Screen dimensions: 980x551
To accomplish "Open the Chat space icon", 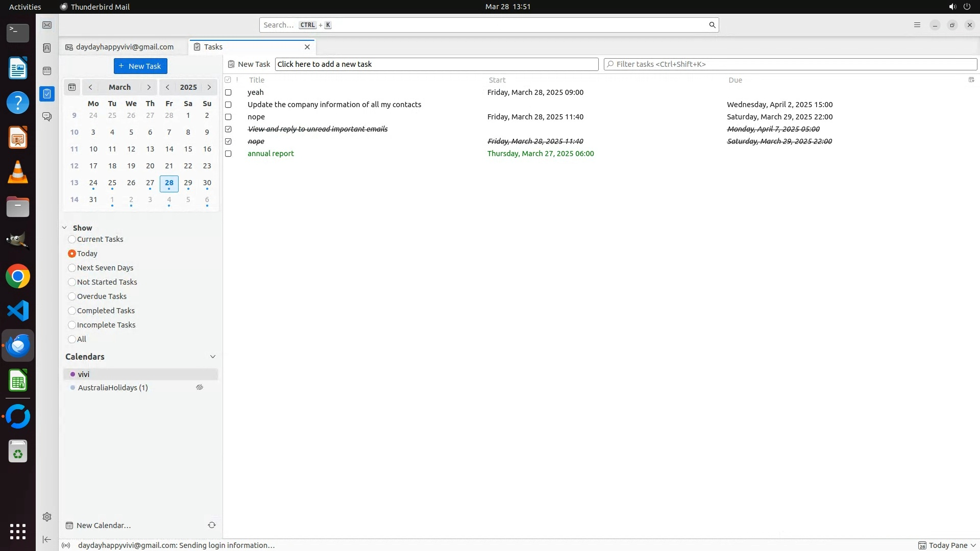I will click(x=47, y=117).
